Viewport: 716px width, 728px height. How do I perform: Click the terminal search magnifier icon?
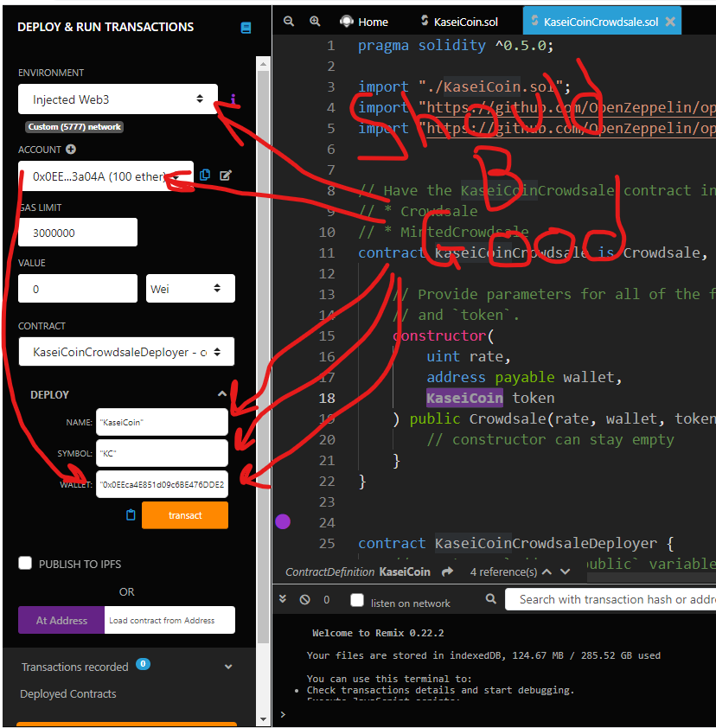click(x=490, y=599)
